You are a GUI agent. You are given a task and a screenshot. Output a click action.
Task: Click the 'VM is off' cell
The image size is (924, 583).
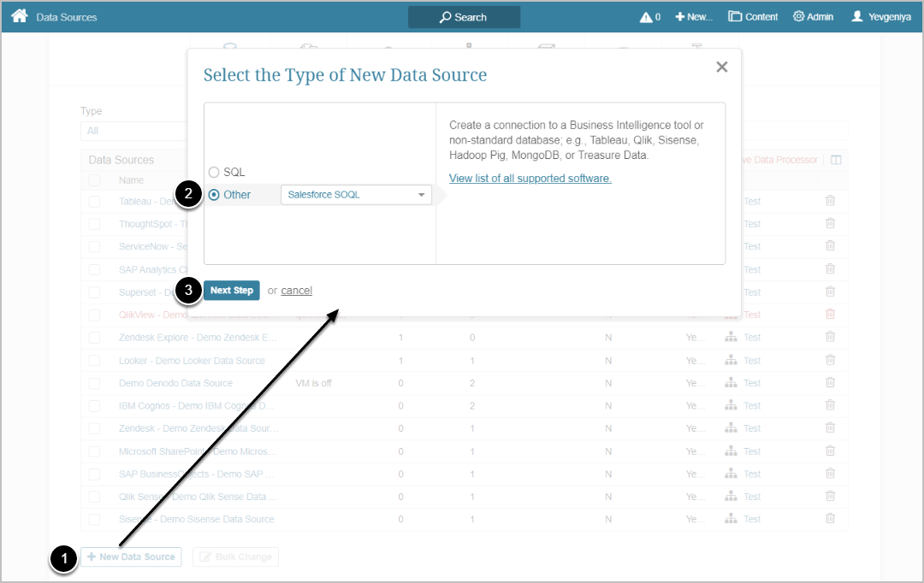point(313,383)
